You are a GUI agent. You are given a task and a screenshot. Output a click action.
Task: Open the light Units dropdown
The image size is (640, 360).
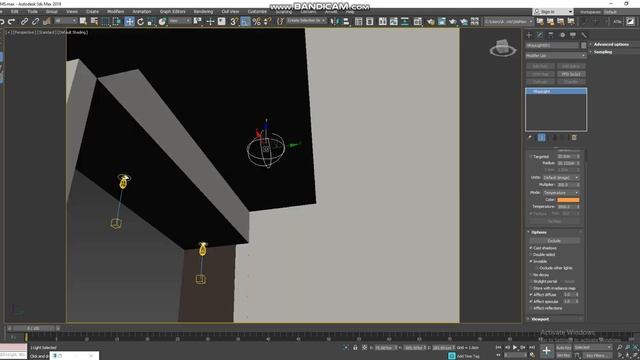[x=561, y=178]
